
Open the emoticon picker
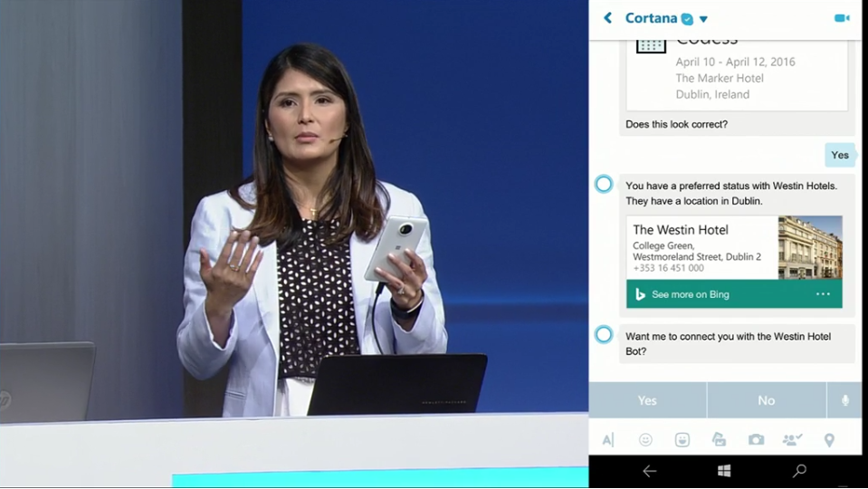tap(645, 440)
